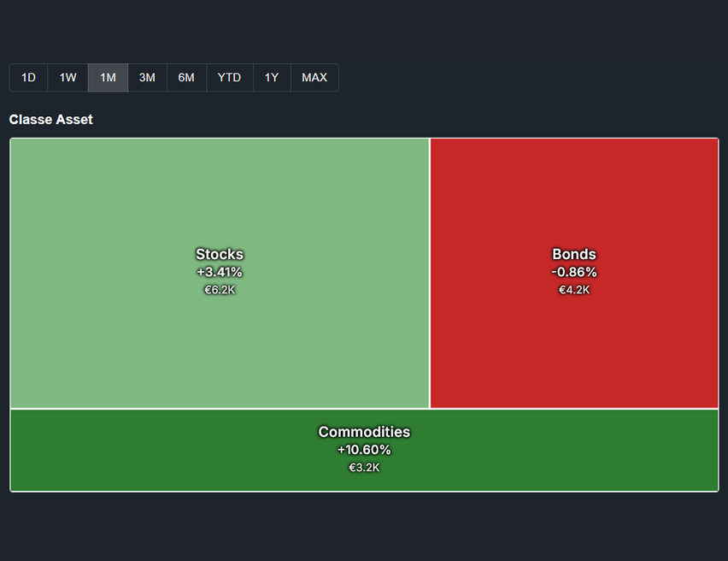This screenshot has height=561, width=728.
Task: Click the Classe Asset heading
Action: (x=50, y=120)
